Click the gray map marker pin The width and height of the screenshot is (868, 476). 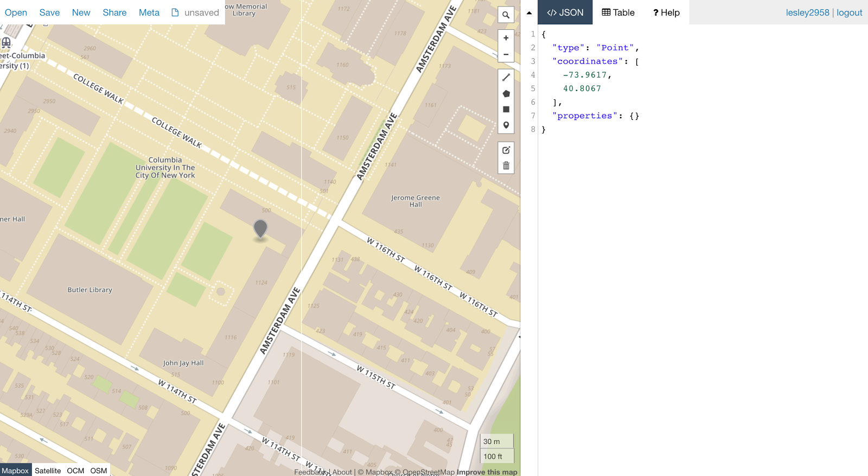[260, 229]
